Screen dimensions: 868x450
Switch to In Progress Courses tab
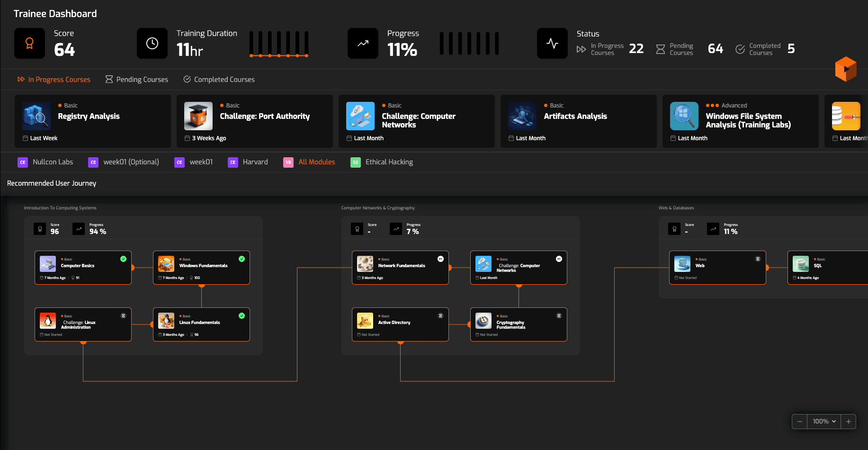(54, 80)
